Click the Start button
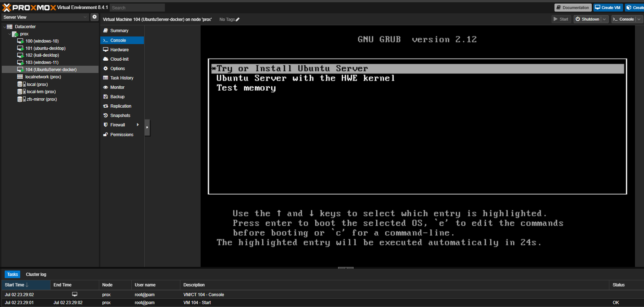The width and height of the screenshot is (644, 307). click(561, 19)
